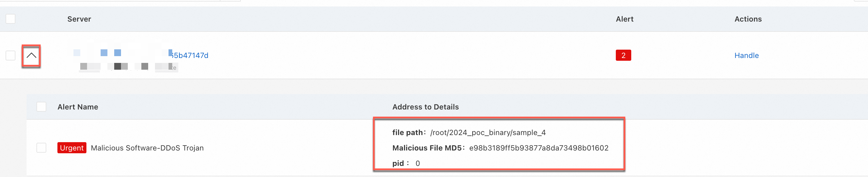Click the file path /root/2024_poc_binary/sample_4

point(488,133)
